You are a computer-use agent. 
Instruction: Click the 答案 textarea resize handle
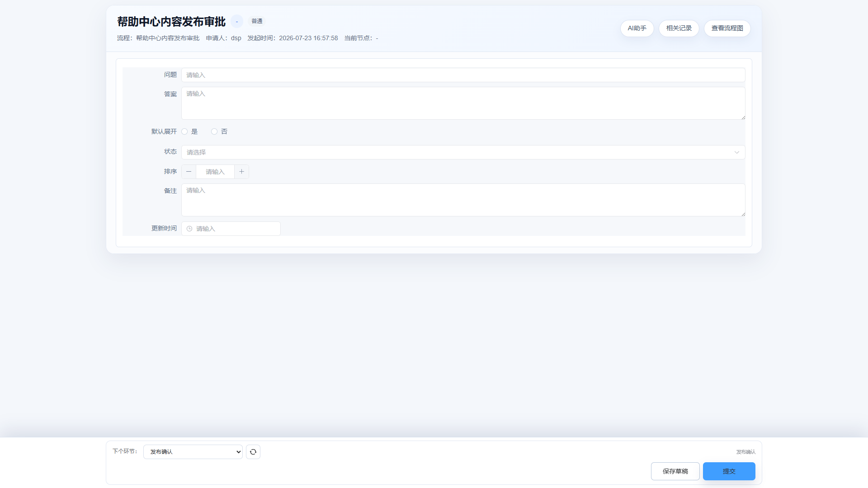(x=743, y=117)
